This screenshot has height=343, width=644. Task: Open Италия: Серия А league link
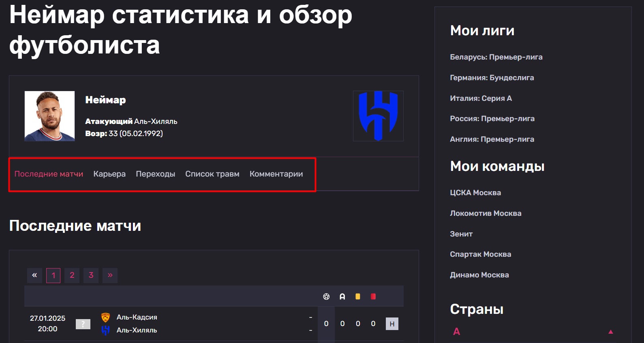tap(481, 98)
